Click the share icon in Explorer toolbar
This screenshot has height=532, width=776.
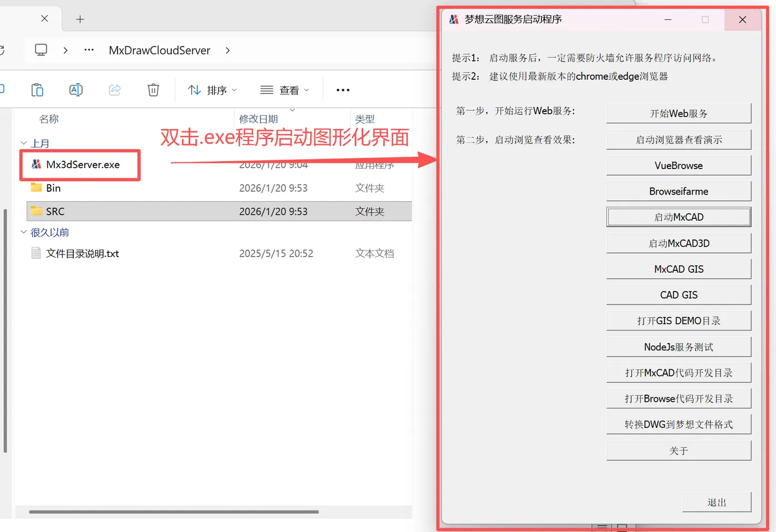pos(115,90)
